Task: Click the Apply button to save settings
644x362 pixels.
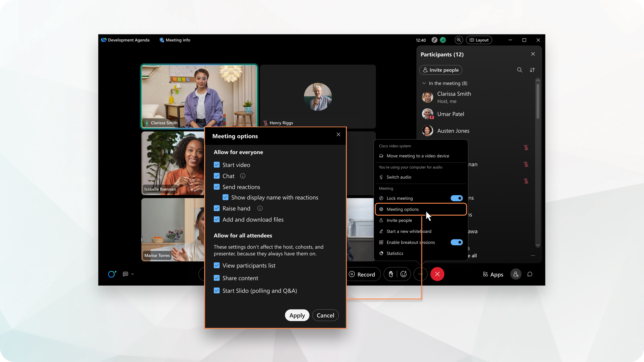Action: (x=297, y=315)
